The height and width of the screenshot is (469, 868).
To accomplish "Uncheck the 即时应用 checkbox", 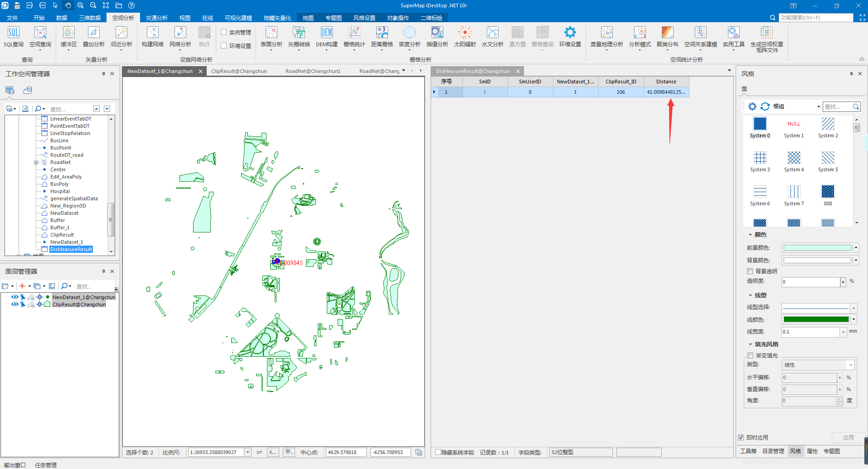I will (741, 438).
